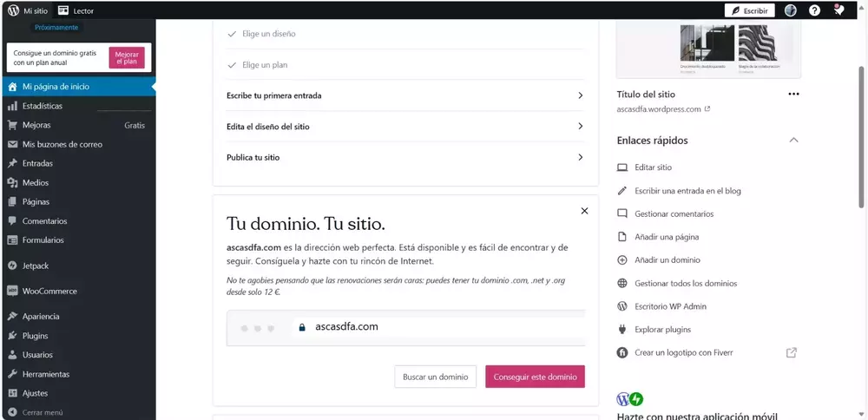Select Mi página de inicio home icon
868x420 pixels.
pyautogui.click(x=12, y=86)
